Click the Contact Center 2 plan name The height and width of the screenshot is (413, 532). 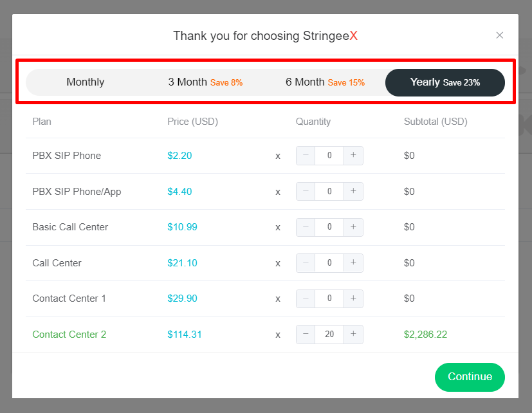(69, 335)
